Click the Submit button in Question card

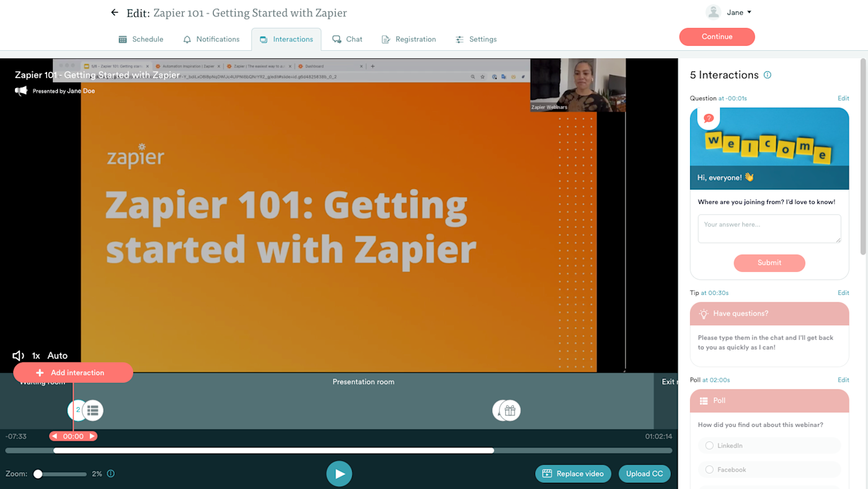click(769, 263)
